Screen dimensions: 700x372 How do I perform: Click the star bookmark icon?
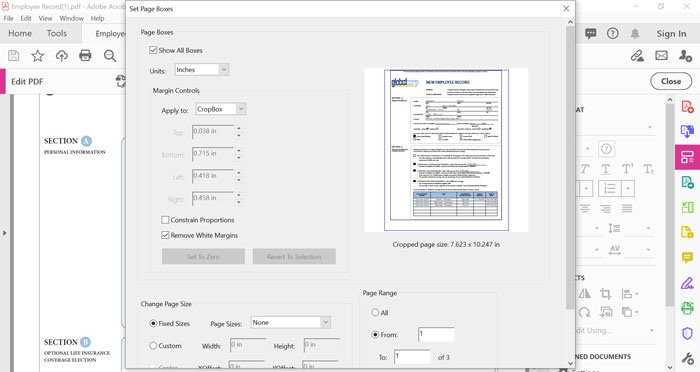tap(38, 55)
